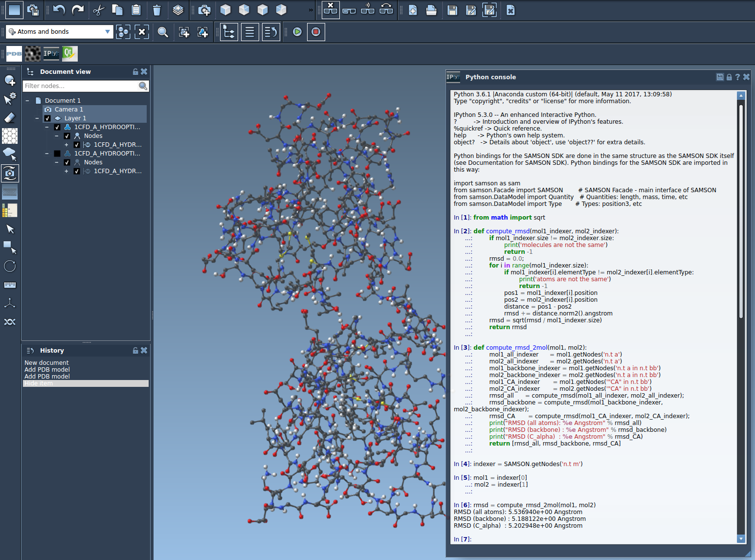Click the IPython console toolbar icon
Image resolution: width=755 pixels, height=560 pixels.
point(51,53)
